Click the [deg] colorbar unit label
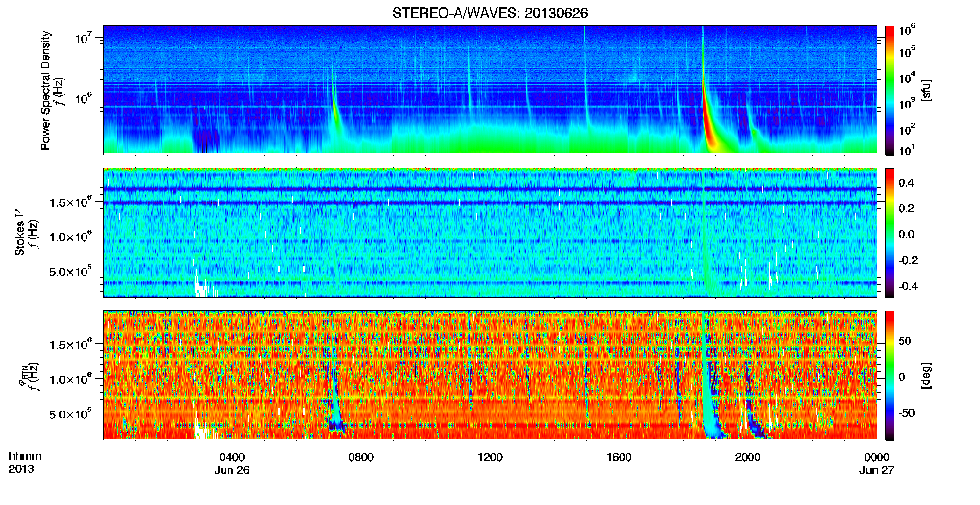Viewport: 980px width, 505px height. click(x=926, y=375)
